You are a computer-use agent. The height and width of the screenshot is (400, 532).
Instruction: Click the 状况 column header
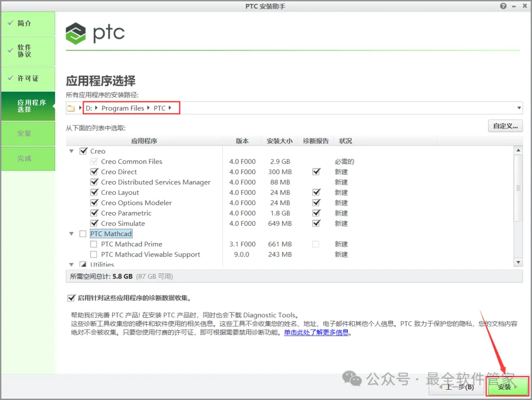pyautogui.click(x=345, y=141)
